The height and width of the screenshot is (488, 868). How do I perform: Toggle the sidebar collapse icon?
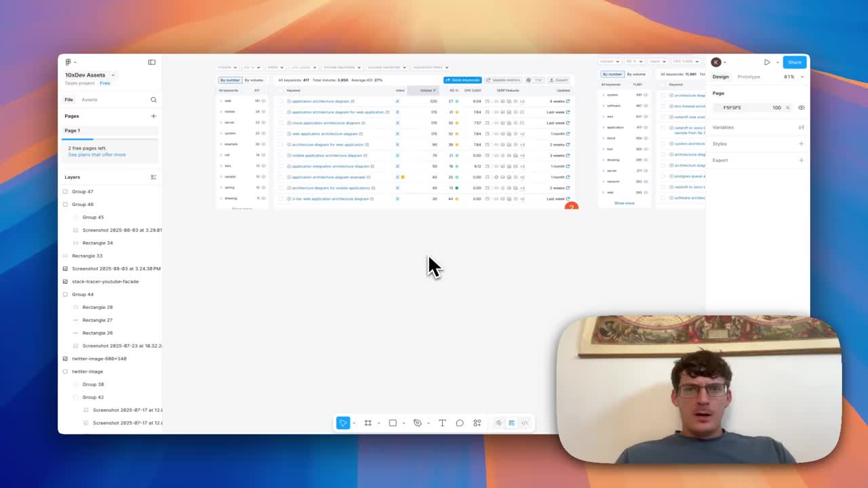coord(152,62)
